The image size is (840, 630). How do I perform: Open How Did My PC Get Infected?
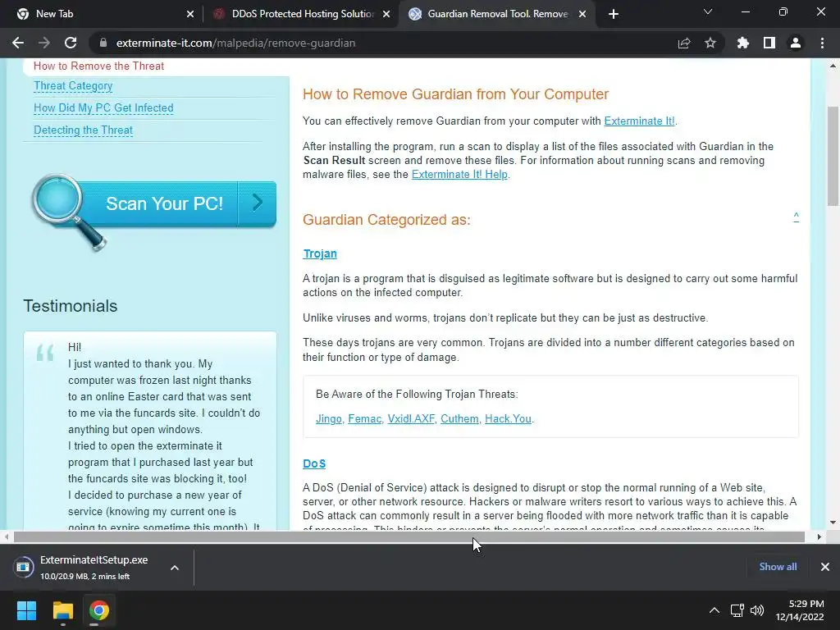click(x=103, y=107)
